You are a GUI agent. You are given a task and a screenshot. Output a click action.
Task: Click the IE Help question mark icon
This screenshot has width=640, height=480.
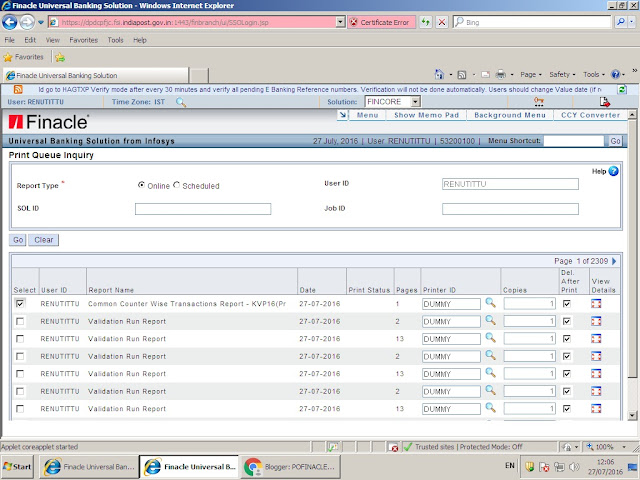[615, 74]
